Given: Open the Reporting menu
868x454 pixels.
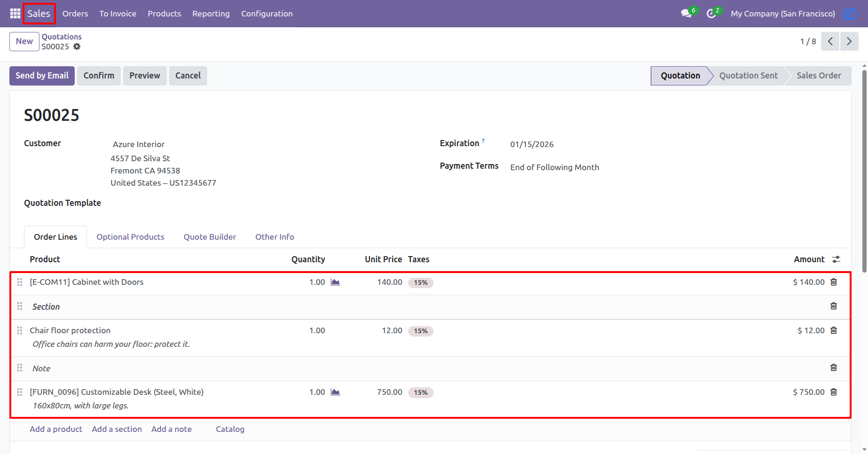Looking at the screenshot, I should (x=211, y=14).
